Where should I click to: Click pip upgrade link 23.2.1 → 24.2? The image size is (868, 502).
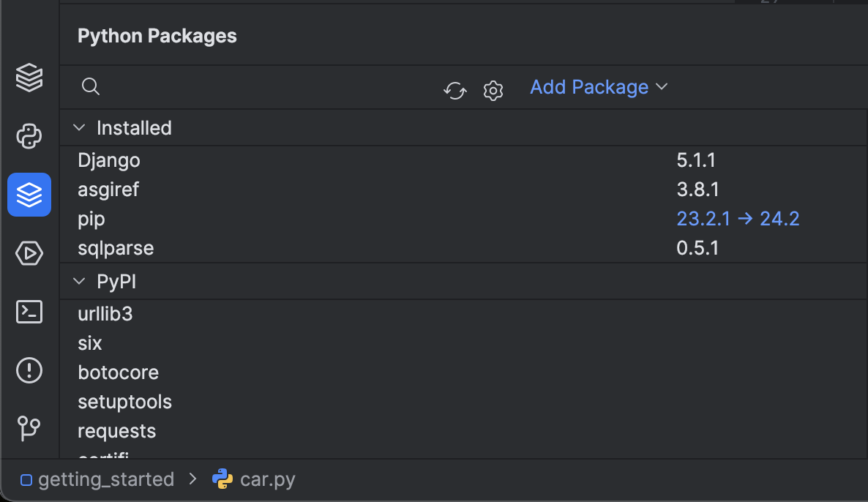tap(738, 219)
